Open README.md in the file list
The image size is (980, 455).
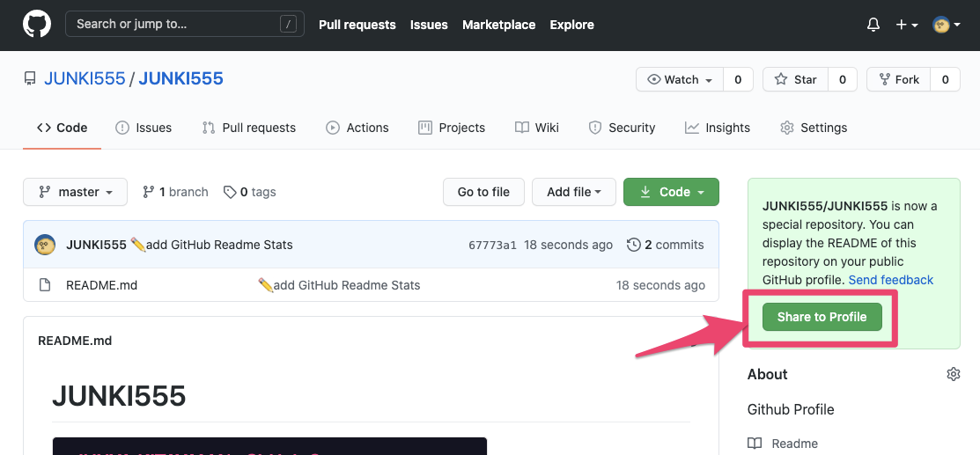pos(101,285)
